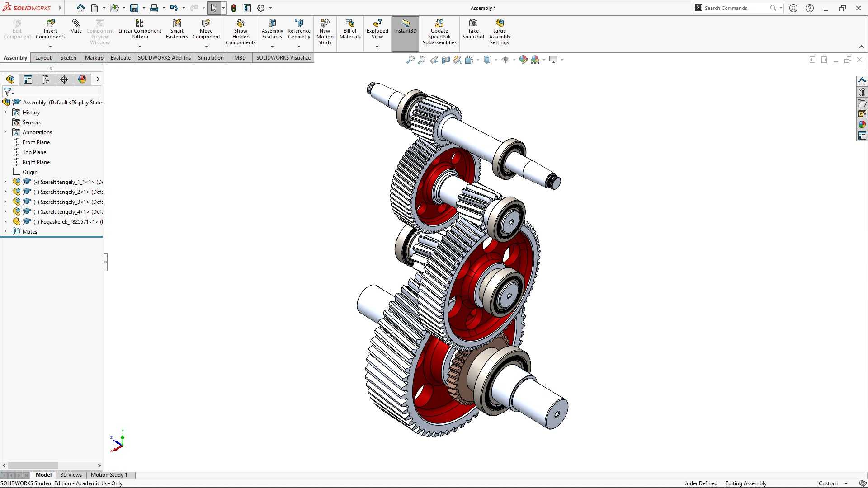The height and width of the screenshot is (488, 868).
Task: Select the Sensors tree item
Action: click(32, 122)
